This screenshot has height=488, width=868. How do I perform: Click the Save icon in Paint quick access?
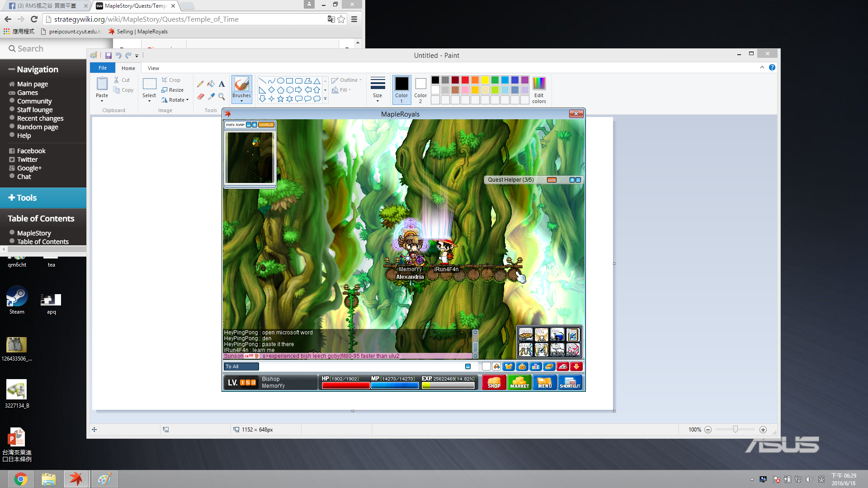click(x=108, y=56)
